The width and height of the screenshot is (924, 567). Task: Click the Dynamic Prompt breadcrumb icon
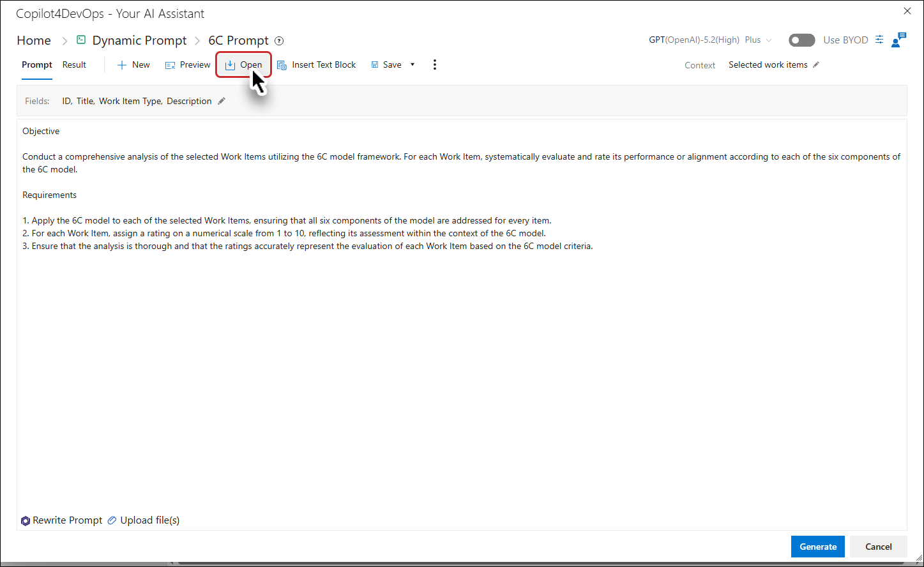point(81,40)
